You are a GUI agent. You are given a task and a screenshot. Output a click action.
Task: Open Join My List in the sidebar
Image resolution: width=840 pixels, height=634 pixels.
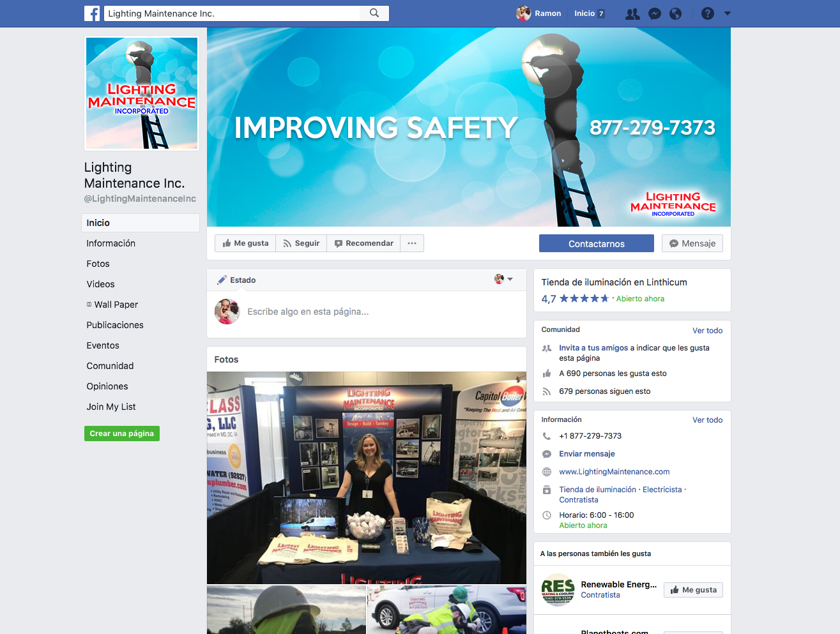click(111, 407)
